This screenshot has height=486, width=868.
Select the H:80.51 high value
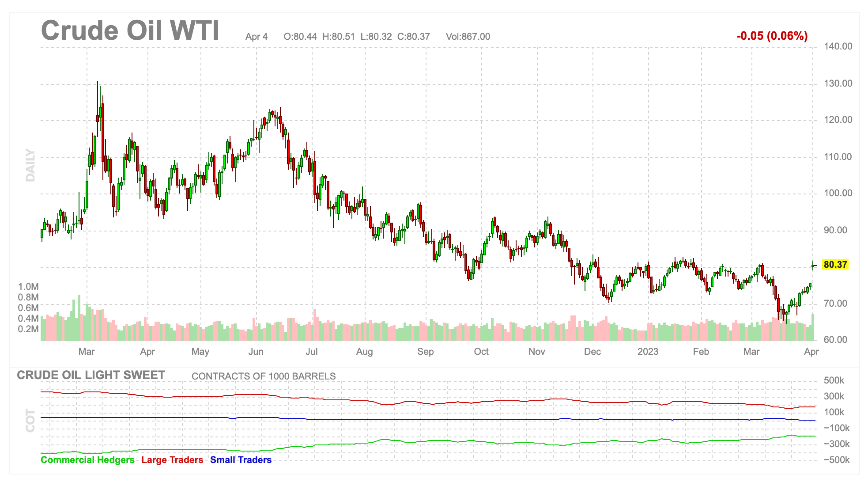pyautogui.click(x=339, y=37)
